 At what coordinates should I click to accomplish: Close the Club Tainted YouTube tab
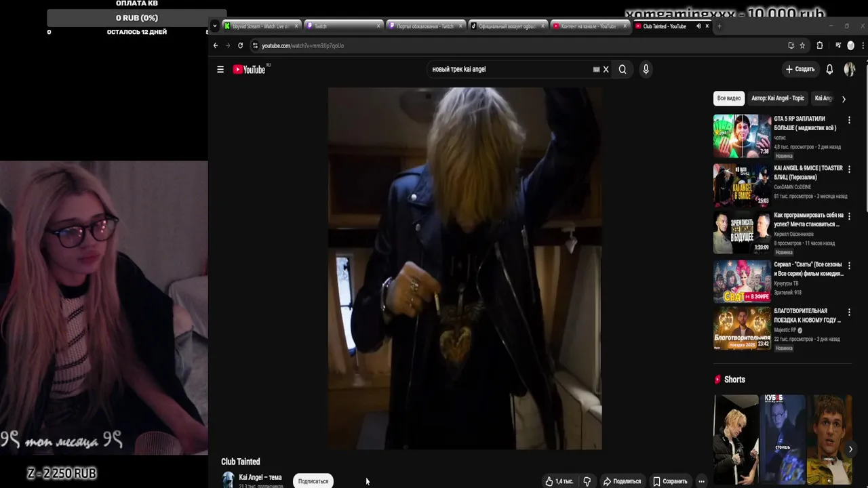coord(707,26)
